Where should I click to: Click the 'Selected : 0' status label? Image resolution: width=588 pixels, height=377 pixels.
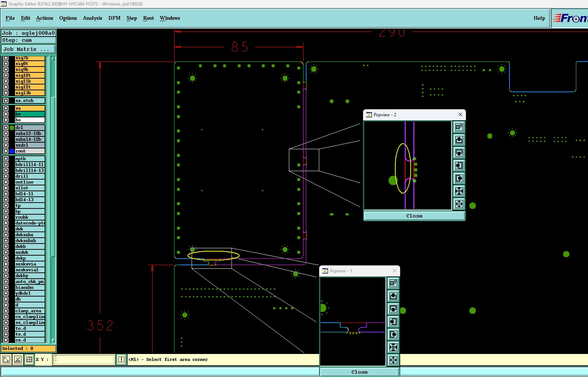coord(29,348)
